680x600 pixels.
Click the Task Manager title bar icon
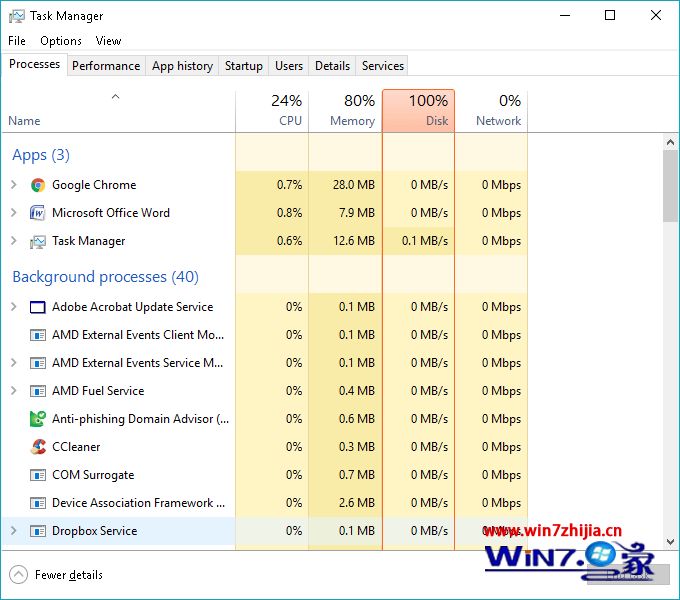[x=16, y=16]
